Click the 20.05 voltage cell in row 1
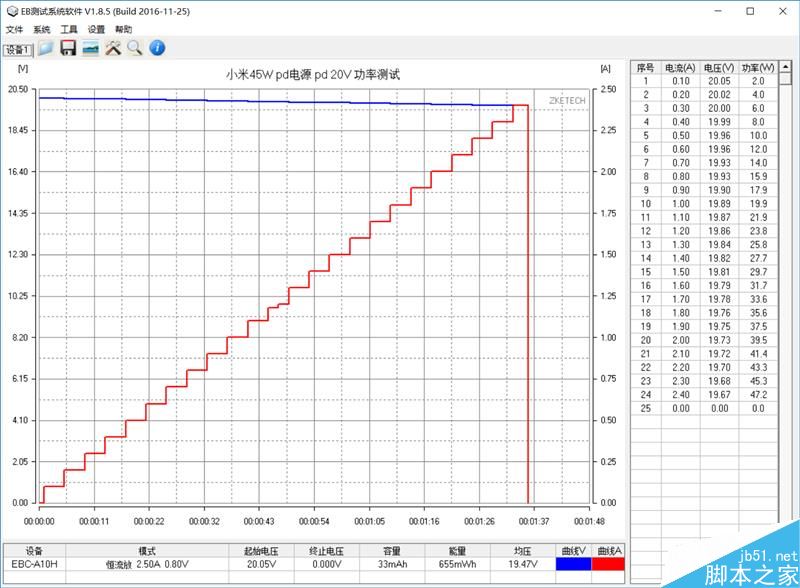 719,81
